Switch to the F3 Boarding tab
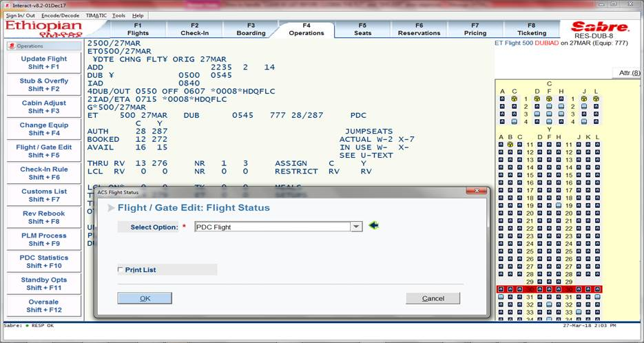 click(251, 29)
